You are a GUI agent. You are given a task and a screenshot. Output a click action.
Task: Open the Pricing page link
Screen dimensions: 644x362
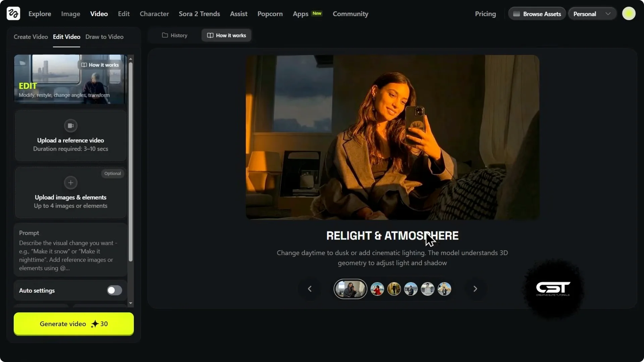click(x=485, y=14)
